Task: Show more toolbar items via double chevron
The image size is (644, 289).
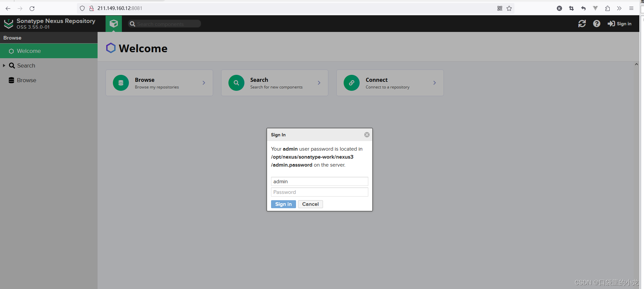Action: (x=619, y=8)
